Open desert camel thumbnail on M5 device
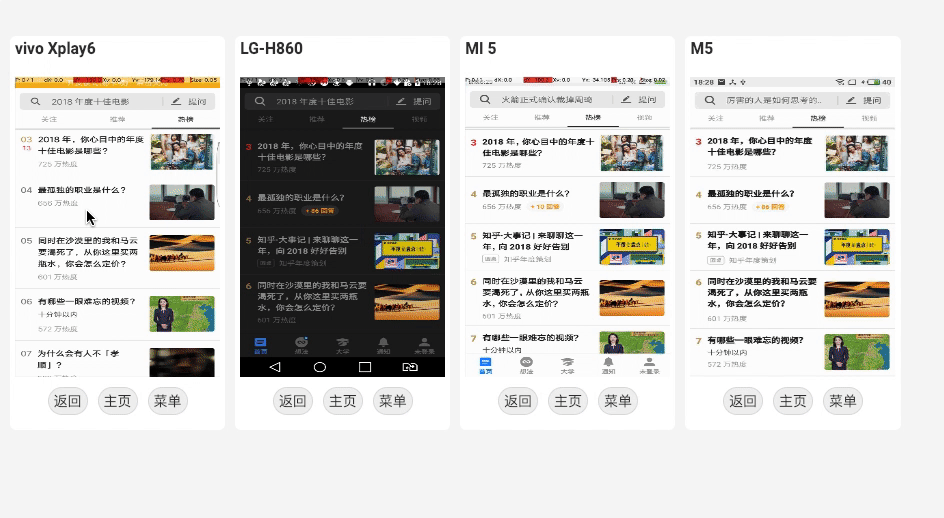Image resolution: width=944 pixels, height=518 pixels. (857, 299)
